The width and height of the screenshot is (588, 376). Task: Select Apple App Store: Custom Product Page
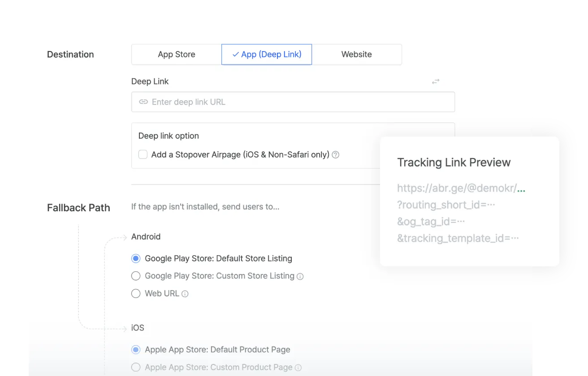tap(136, 367)
